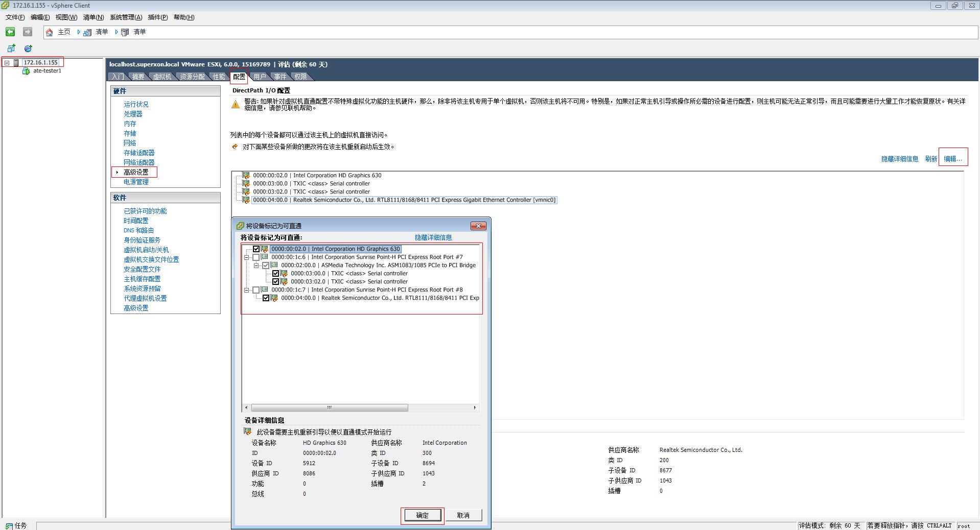The width and height of the screenshot is (980, 530).
Task: Collapse the 172.16.1.155 host tree node
Action: click(x=7, y=63)
